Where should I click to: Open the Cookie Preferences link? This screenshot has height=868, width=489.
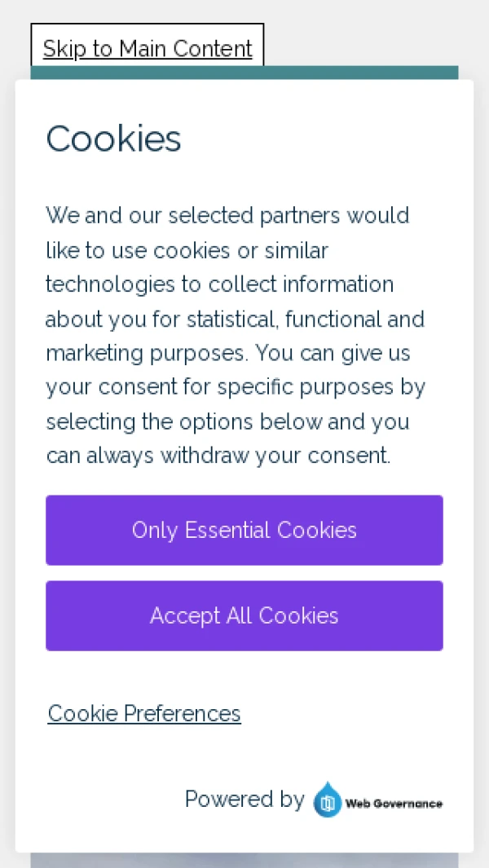click(x=144, y=713)
